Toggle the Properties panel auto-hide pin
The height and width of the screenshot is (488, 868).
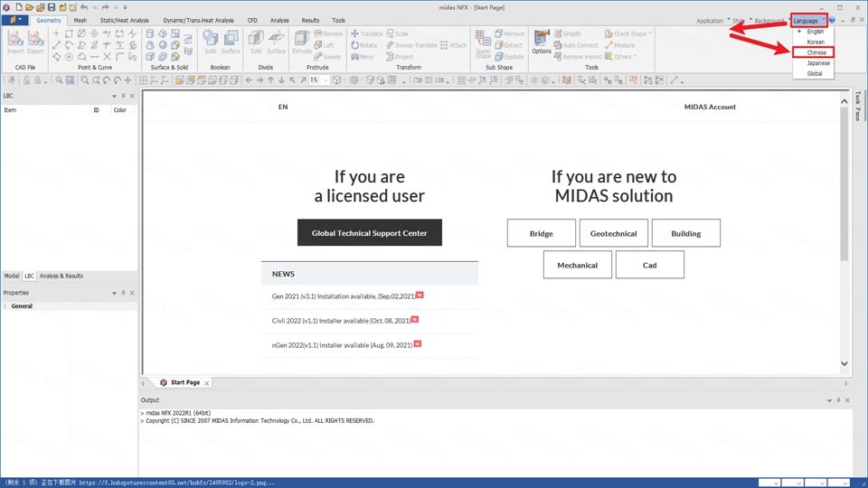pyautogui.click(x=124, y=293)
